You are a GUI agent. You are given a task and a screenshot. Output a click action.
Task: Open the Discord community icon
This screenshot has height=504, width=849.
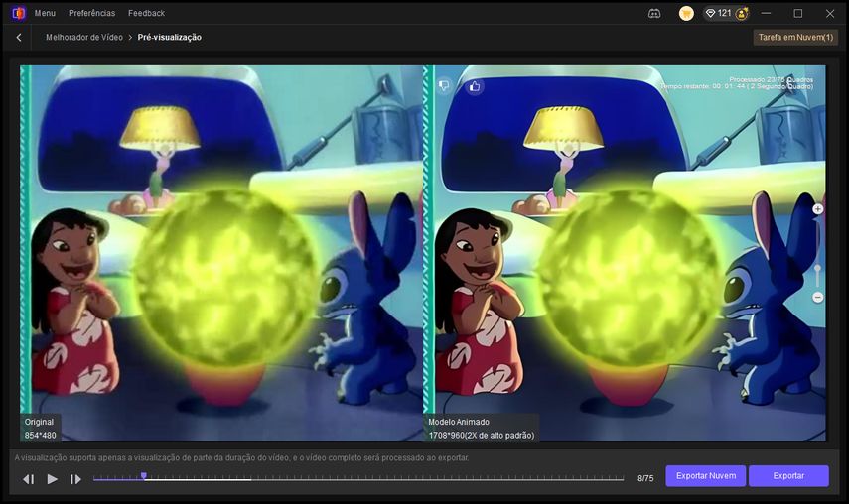[x=654, y=13]
